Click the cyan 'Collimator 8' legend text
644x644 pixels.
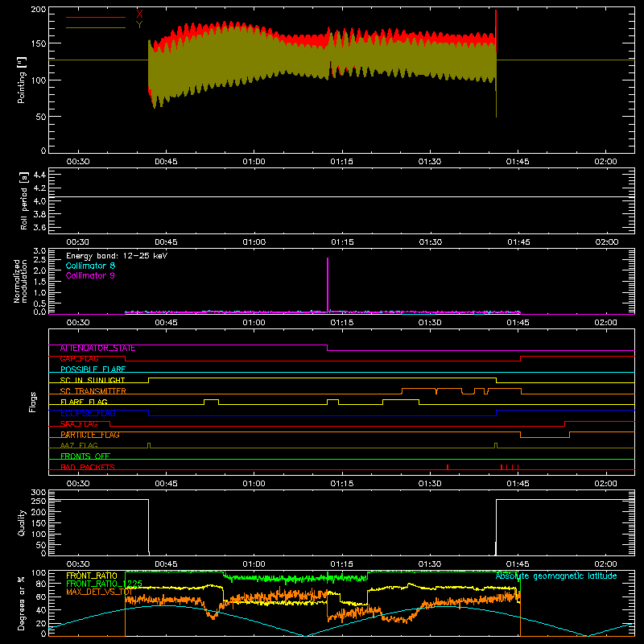pyautogui.click(x=90, y=266)
